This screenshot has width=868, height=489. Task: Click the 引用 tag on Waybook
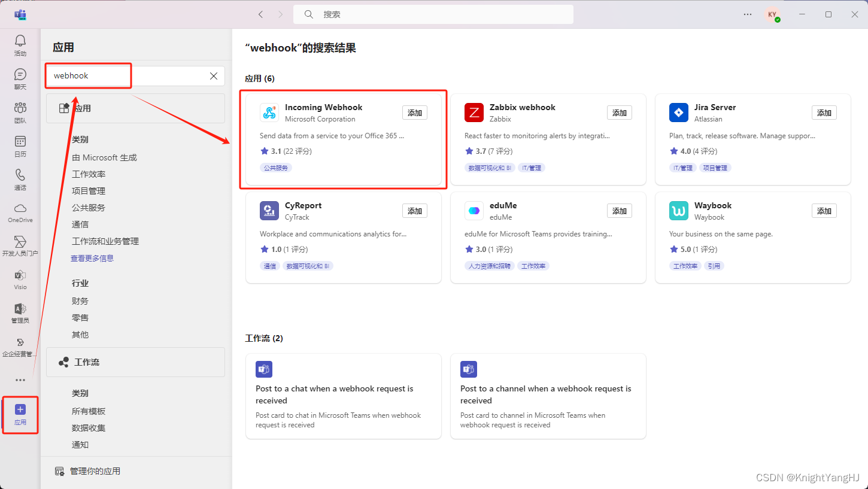pos(714,266)
